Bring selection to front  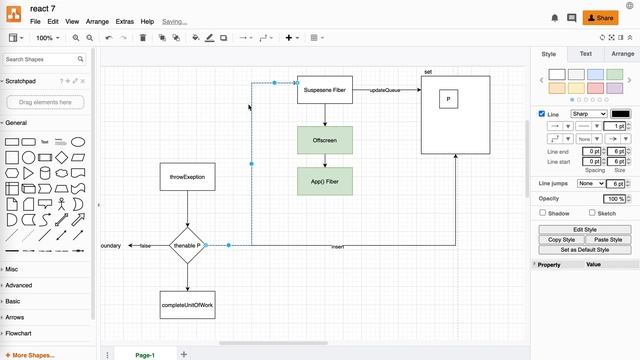(x=162, y=38)
